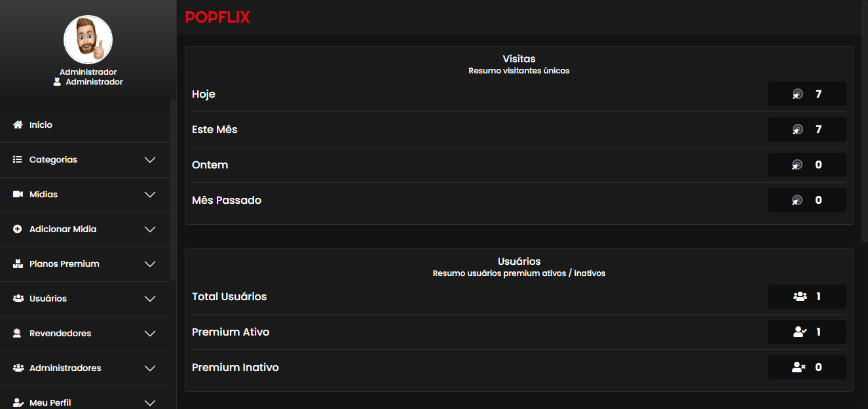Viewport: 868px width, 409px height.
Task: Click the Hoje visits count badge
Action: click(806, 94)
